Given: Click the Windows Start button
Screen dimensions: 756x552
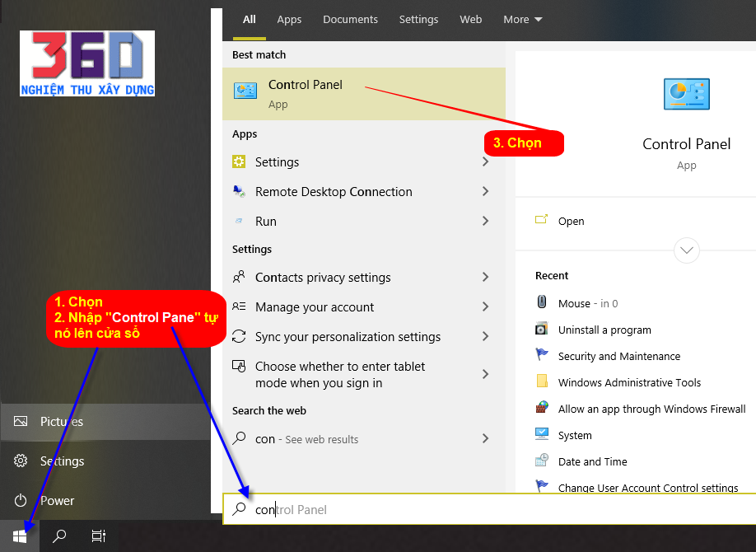Looking at the screenshot, I should pos(20,536).
